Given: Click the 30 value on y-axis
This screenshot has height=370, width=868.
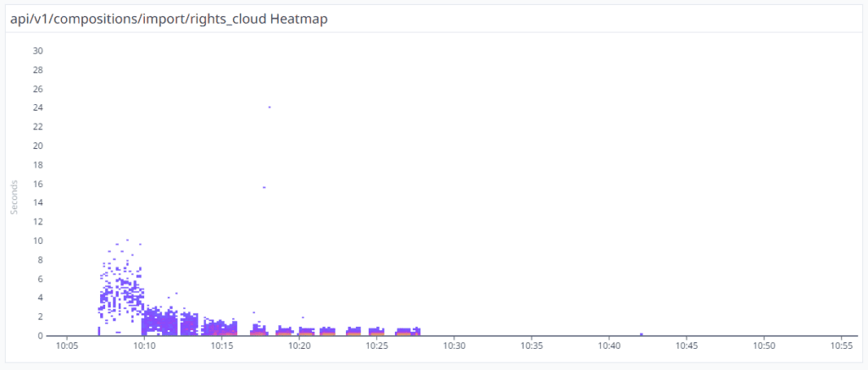Looking at the screenshot, I should pyautogui.click(x=37, y=51).
